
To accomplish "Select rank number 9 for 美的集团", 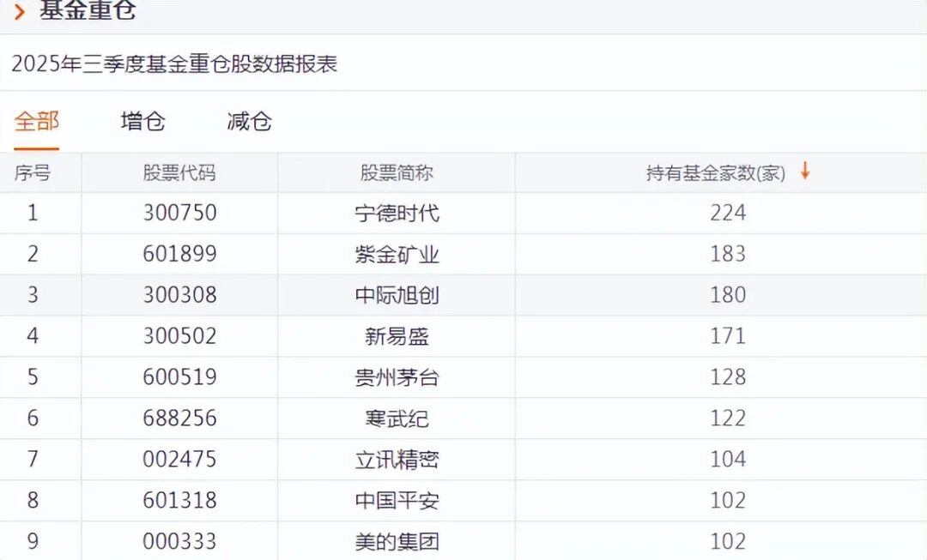I will (33, 541).
